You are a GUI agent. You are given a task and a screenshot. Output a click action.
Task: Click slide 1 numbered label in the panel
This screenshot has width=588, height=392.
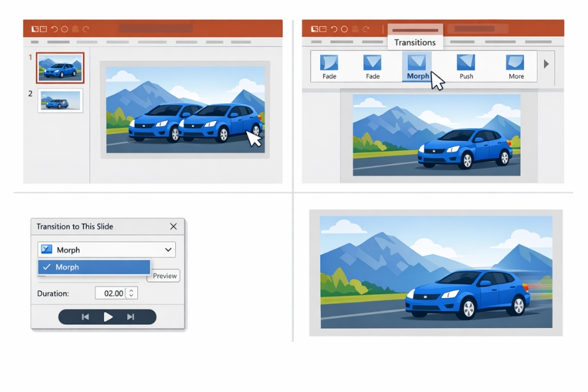tap(31, 57)
